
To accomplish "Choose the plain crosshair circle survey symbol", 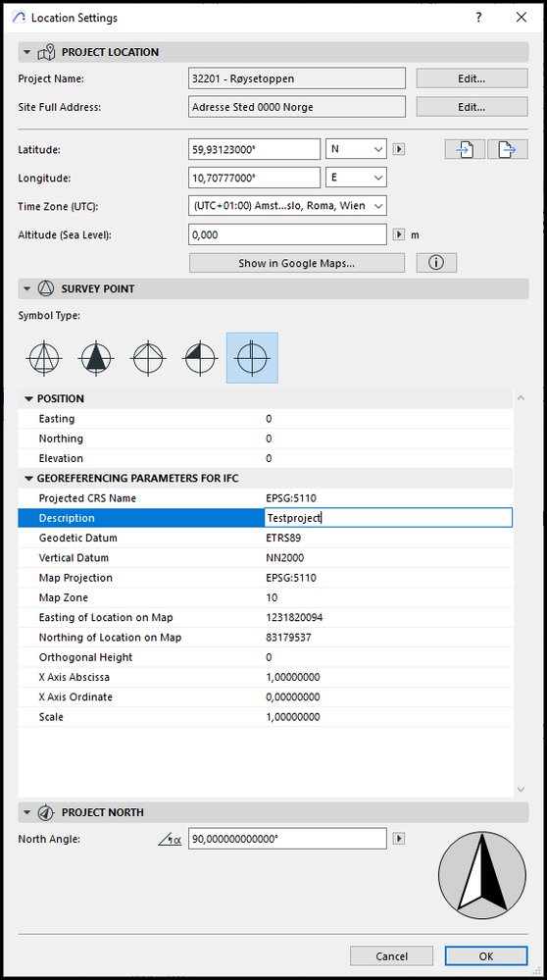I will (148, 358).
